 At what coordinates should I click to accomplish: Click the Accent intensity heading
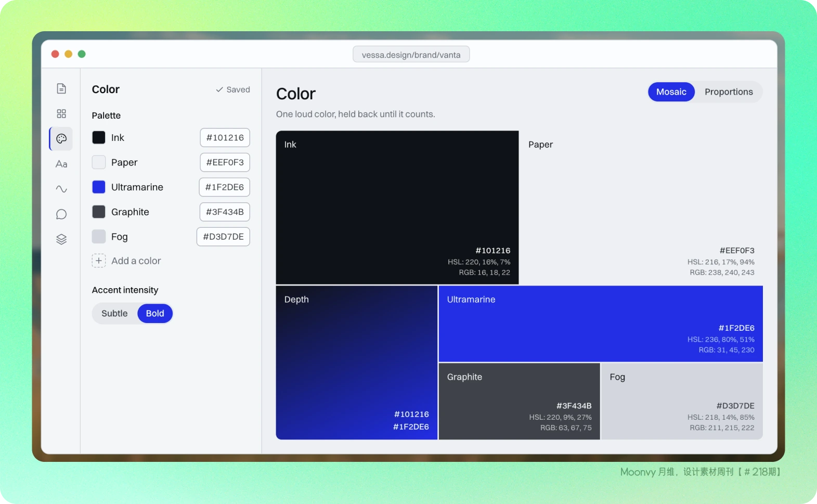point(125,290)
